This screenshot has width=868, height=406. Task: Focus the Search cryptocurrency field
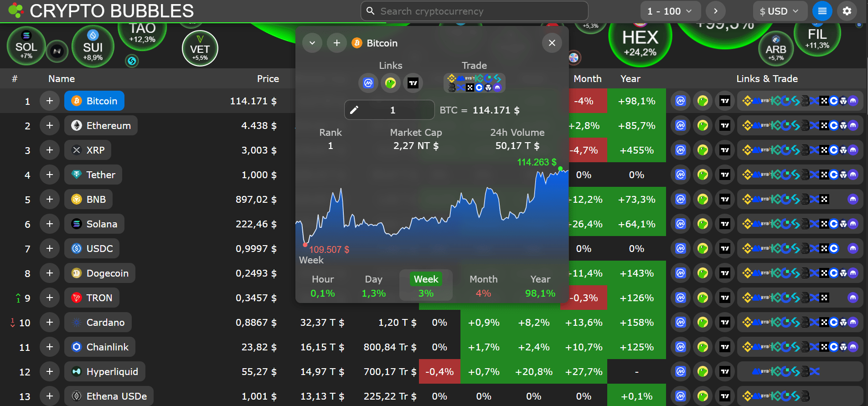point(475,11)
